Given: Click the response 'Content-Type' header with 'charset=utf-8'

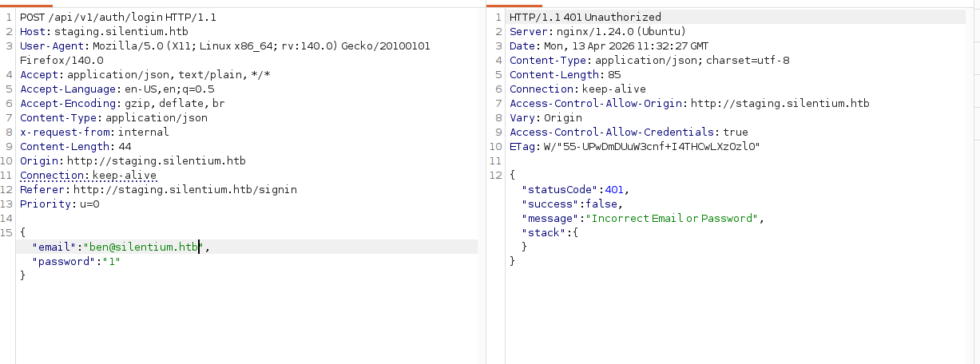Looking at the screenshot, I should pos(649,60).
